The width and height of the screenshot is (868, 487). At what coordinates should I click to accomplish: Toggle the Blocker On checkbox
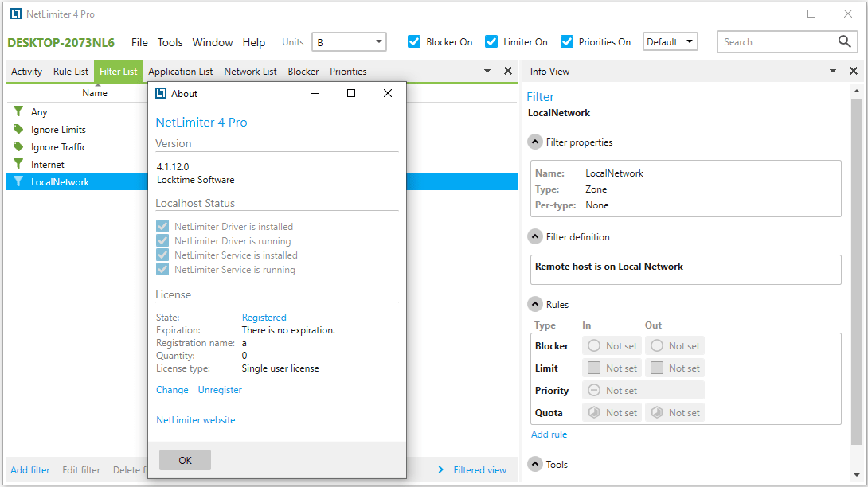point(413,41)
